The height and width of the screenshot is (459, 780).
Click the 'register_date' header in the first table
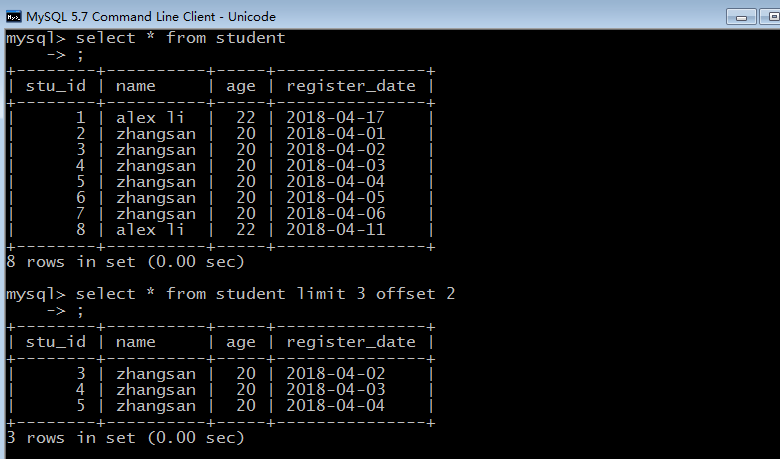(351, 87)
